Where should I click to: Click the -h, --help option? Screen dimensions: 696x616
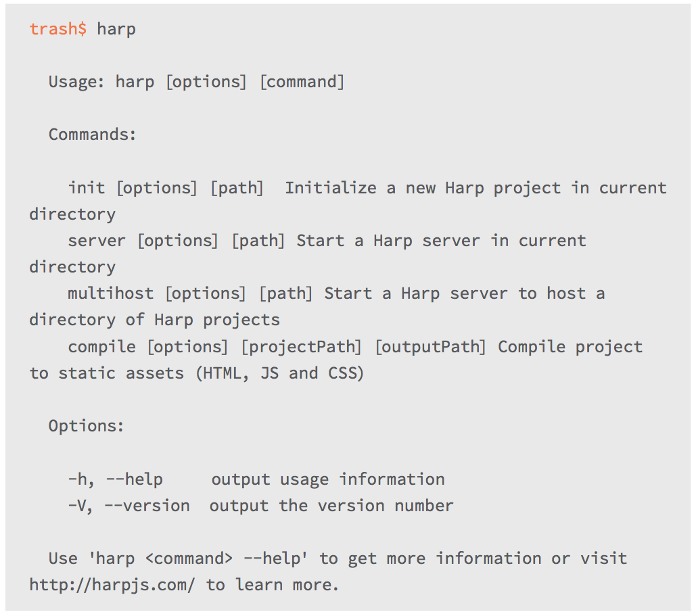116,479
